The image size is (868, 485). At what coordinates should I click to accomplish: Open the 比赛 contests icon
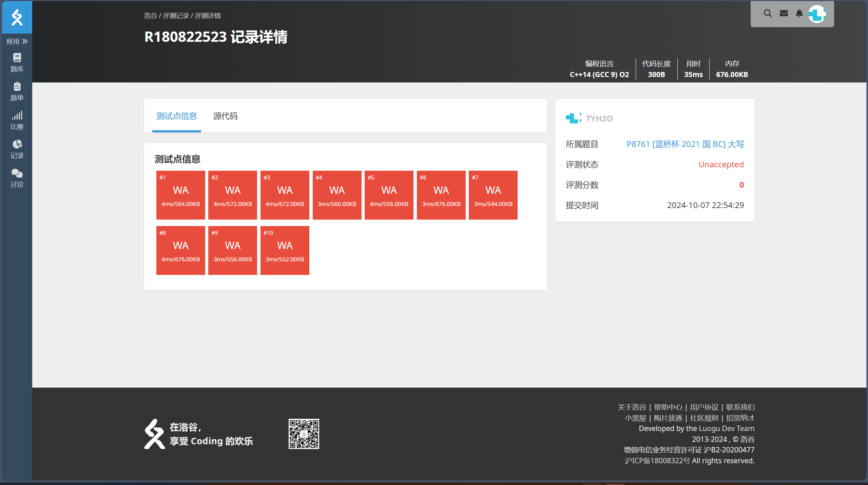tap(17, 120)
